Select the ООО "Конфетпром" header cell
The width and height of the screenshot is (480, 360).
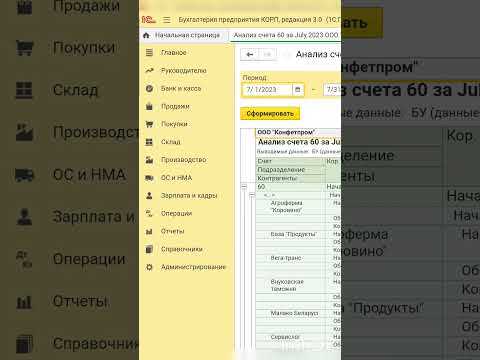(x=287, y=132)
